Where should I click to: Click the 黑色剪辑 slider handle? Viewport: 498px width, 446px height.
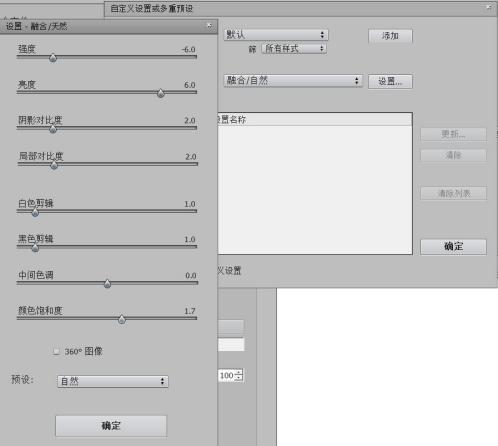35,248
